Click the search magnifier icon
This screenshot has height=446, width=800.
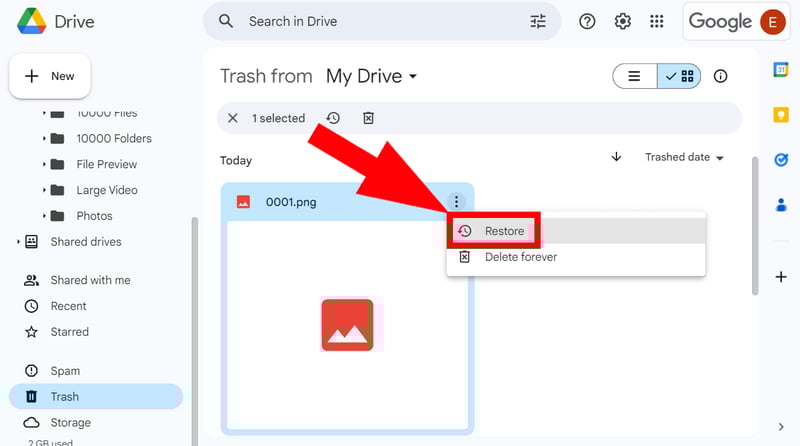[226, 21]
